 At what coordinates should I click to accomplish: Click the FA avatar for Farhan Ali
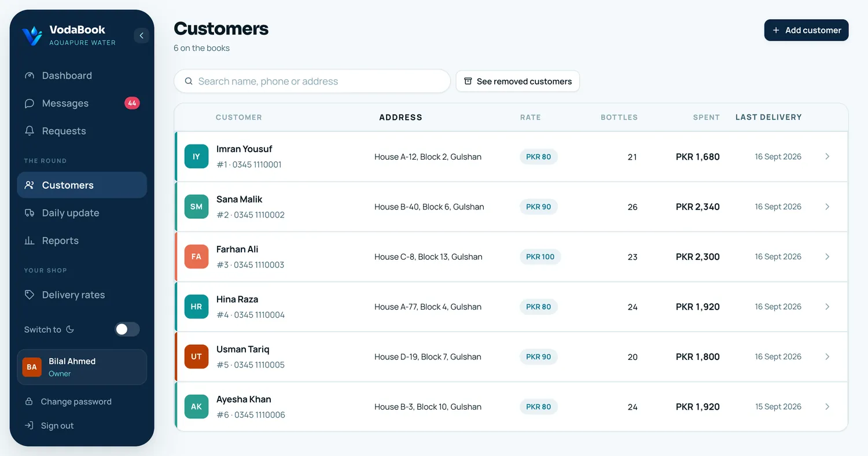197,257
